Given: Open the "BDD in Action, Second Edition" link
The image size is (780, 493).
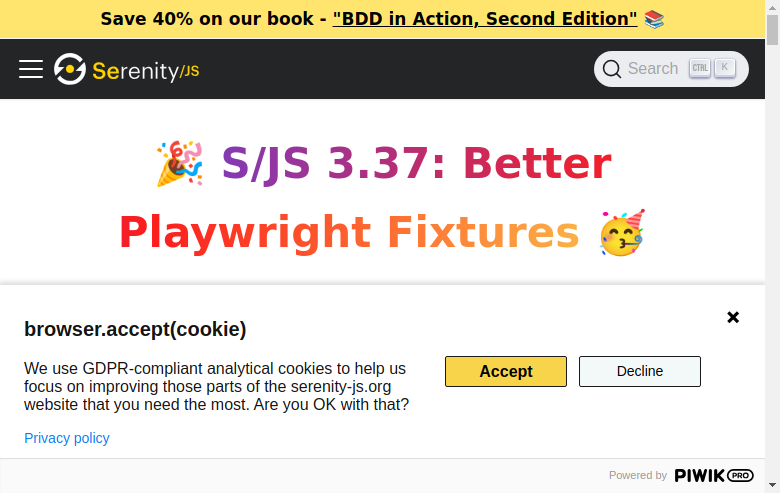Looking at the screenshot, I should click(485, 19).
